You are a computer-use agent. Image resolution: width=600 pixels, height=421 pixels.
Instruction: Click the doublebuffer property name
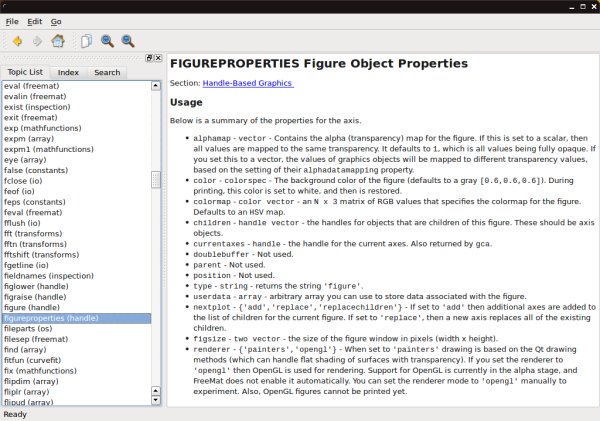221,254
